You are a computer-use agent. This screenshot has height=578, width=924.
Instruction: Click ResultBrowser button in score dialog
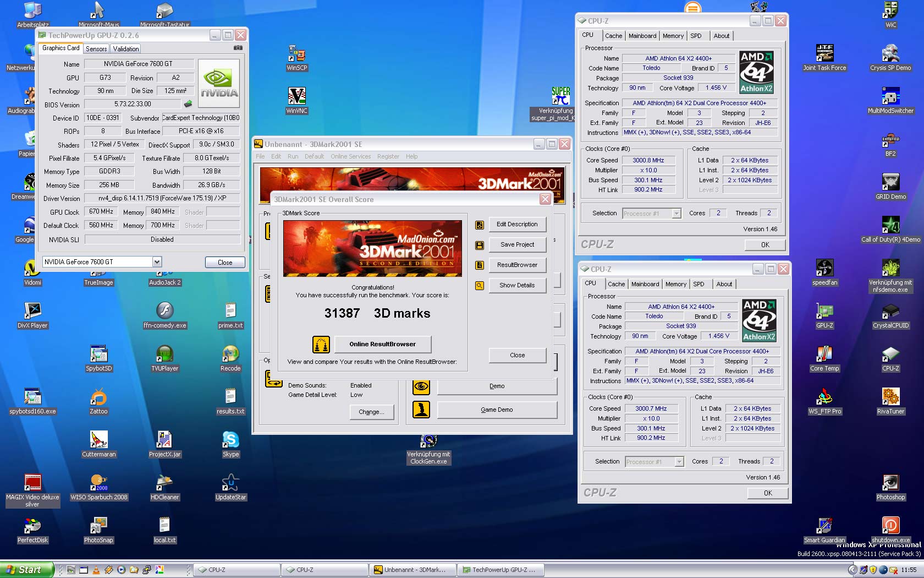coord(517,265)
